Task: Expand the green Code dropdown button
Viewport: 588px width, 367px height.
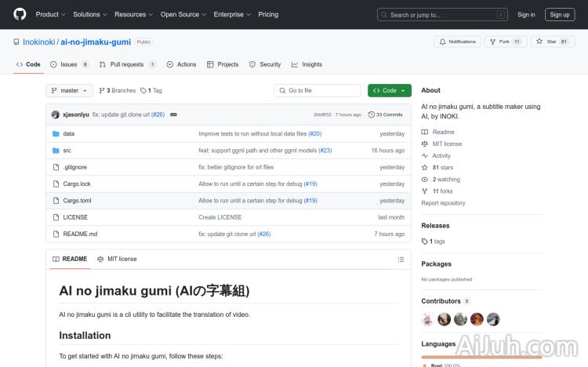Action: (389, 90)
